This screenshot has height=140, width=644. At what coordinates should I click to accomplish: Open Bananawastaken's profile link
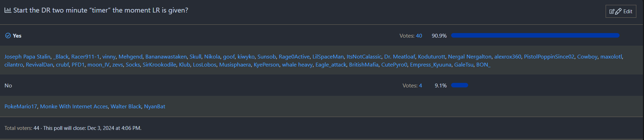[166, 57]
